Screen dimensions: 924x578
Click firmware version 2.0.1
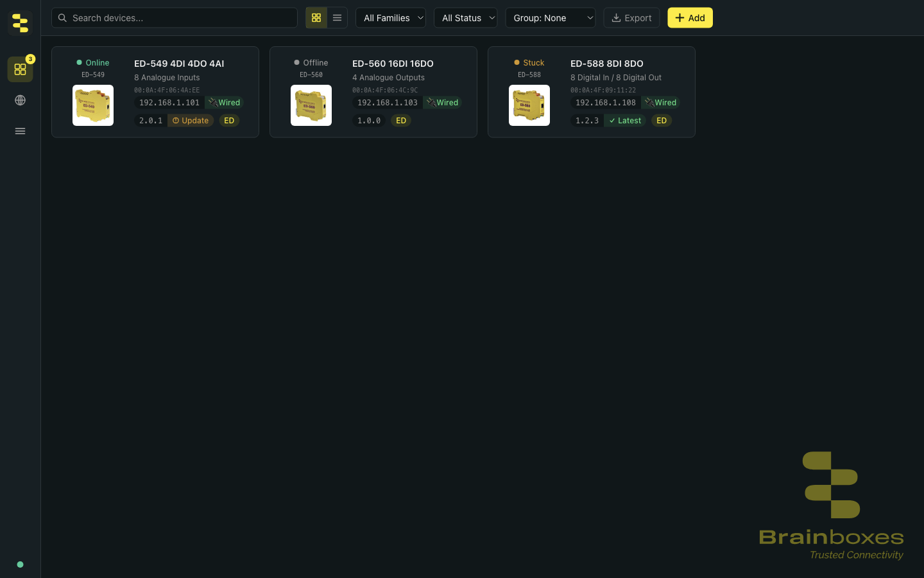click(151, 121)
